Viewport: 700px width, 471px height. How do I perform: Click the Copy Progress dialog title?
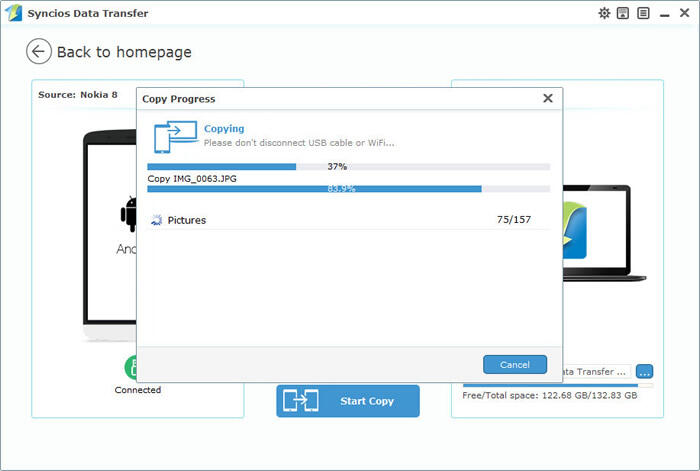tap(179, 99)
